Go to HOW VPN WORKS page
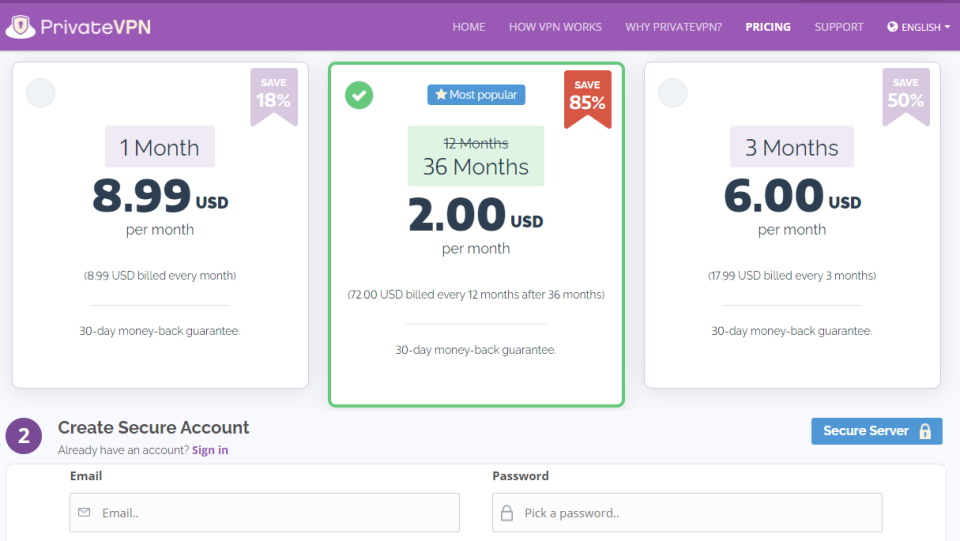The image size is (960, 541). pyautogui.click(x=555, y=27)
